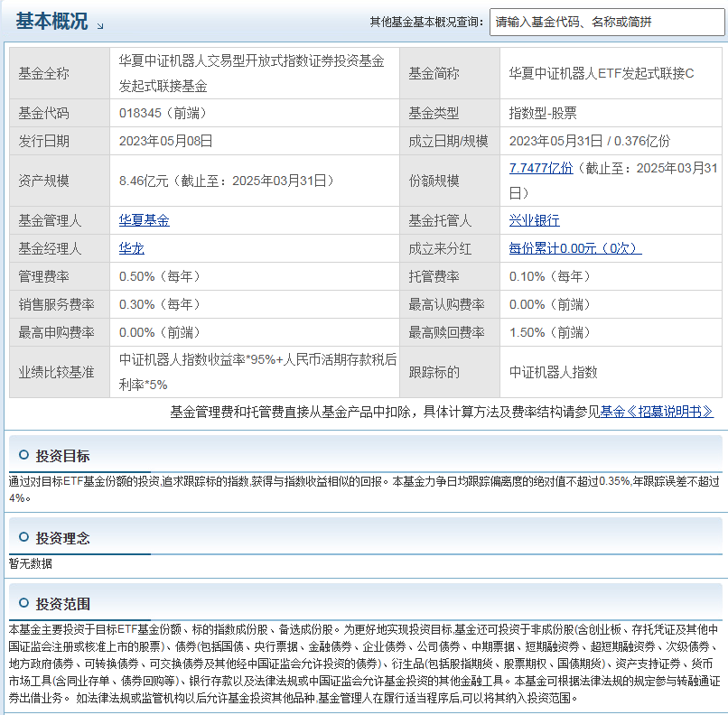Select the 投资目标 section heading
Image resolution: width=728 pixels, height=715 pixels.
(62, 456)
